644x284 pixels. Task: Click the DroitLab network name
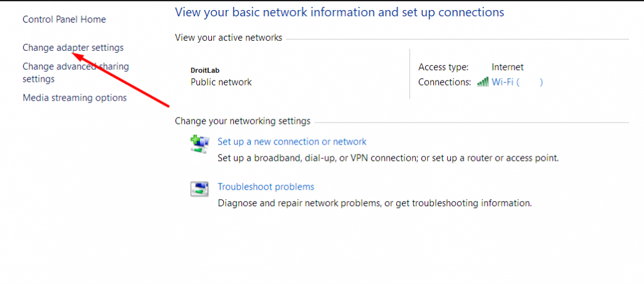pos(205,70)
